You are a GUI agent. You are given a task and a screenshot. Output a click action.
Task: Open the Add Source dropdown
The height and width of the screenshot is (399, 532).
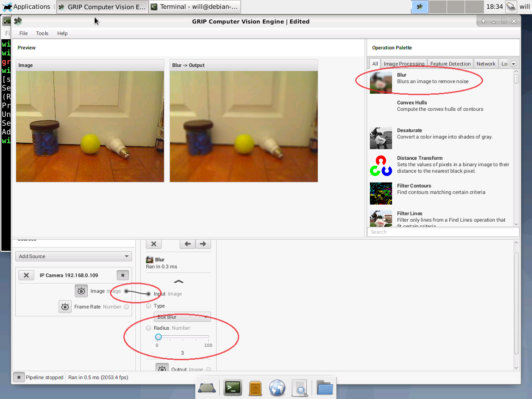point(73,256)
